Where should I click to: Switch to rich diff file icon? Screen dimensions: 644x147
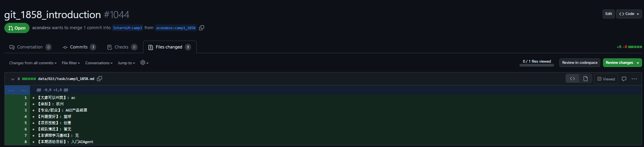586,79
